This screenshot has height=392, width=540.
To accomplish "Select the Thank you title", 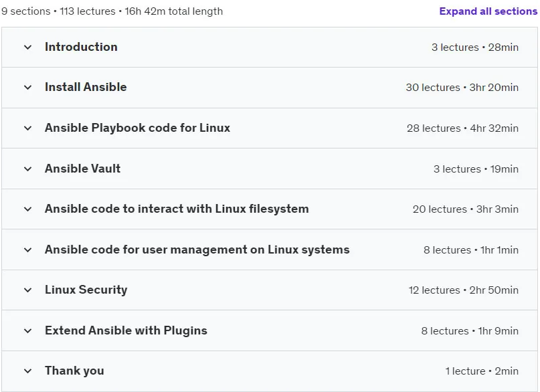I will coord(74,371).
